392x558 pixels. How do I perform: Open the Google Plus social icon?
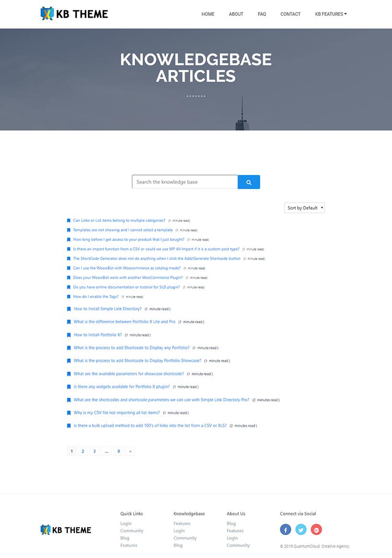click(316, 529)
